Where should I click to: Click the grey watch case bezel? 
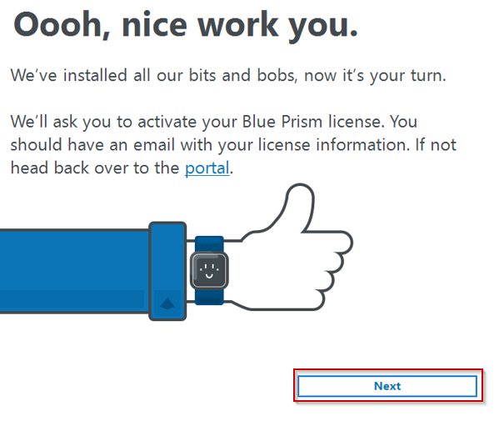209,270
